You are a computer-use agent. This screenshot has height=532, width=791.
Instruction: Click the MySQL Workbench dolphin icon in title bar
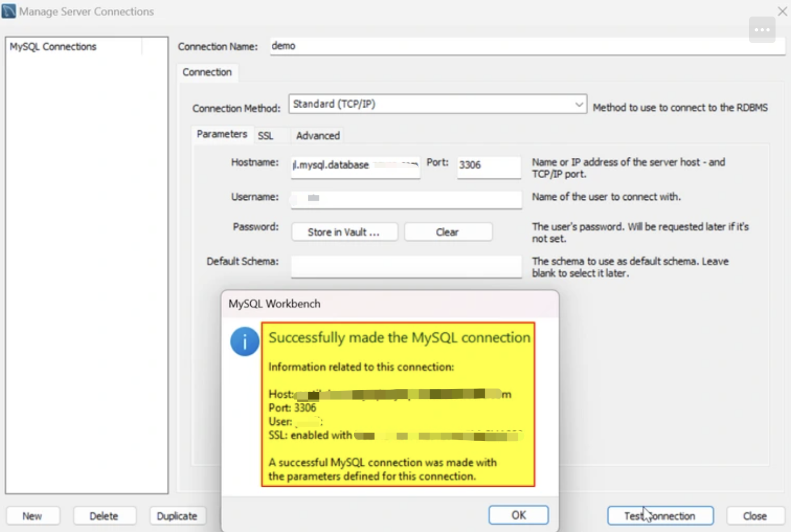9,11
